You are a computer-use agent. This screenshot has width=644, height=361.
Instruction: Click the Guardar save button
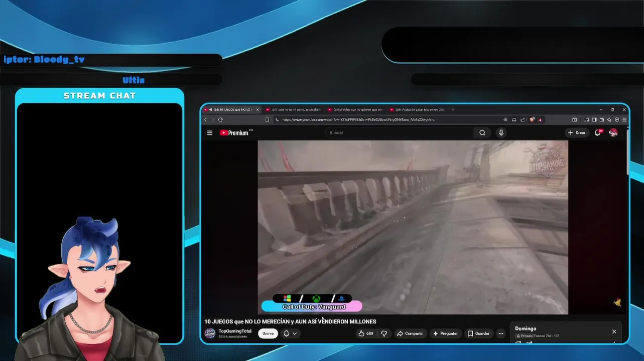point(478,333)
